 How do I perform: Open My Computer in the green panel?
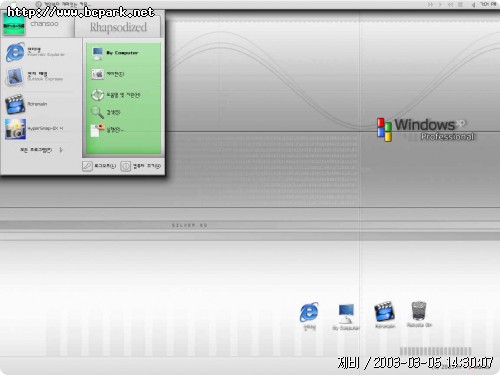pyautogui.click(x=115, y=53)
